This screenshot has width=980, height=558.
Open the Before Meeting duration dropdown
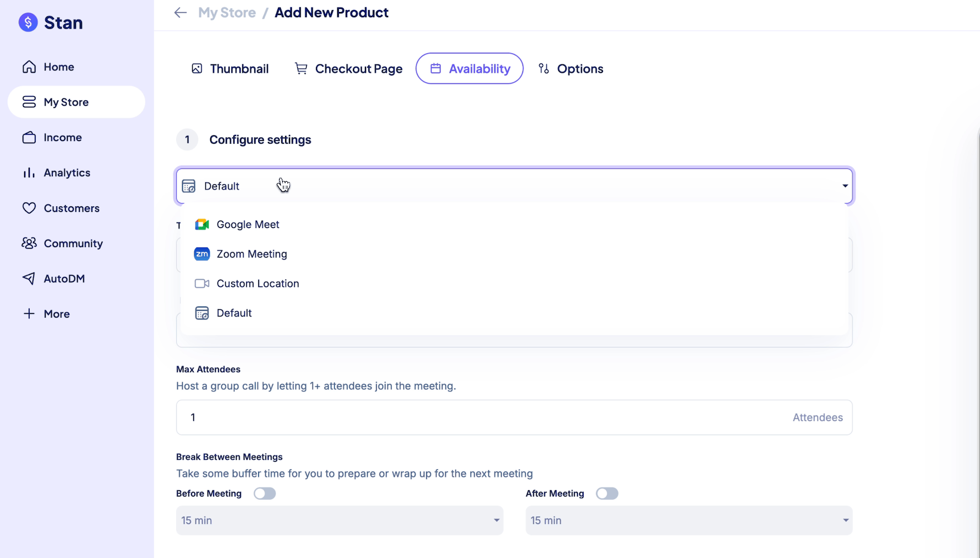(x=339, y=521)
